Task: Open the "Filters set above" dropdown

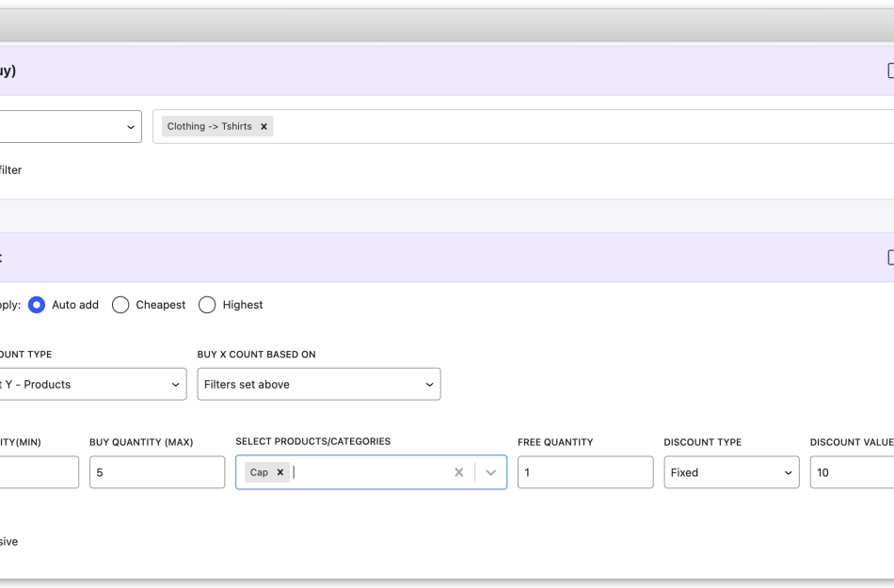Action: (318, 384)
